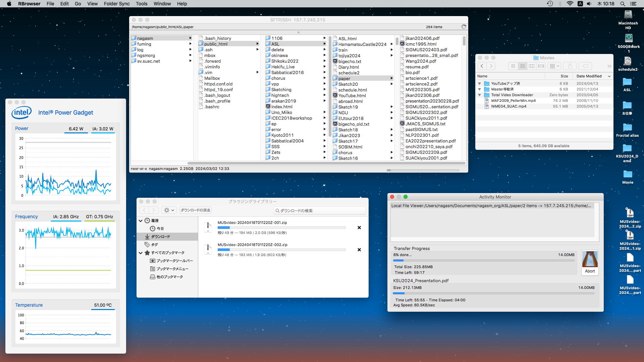Screen dimensions: 644x362
Task: Switch Movies window to column view
Action: coord(532,66)
